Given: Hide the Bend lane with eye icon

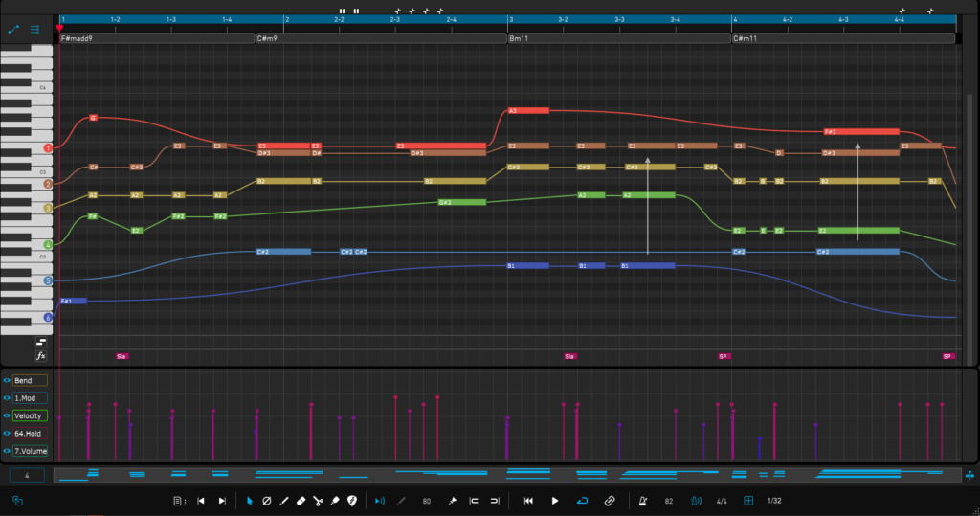Looking at the screenshot, I should pos(7,380).
